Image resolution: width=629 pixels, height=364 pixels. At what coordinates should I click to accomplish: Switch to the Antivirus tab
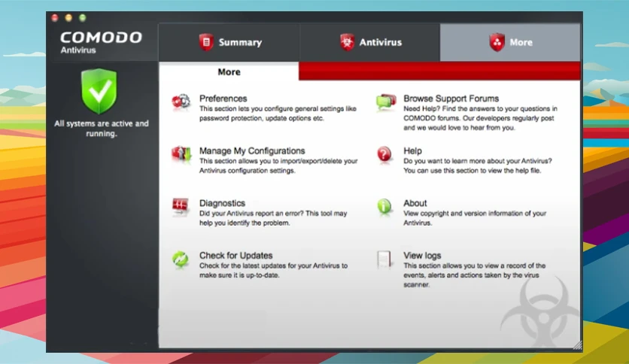pyautogui.click(x=370, y=42)
